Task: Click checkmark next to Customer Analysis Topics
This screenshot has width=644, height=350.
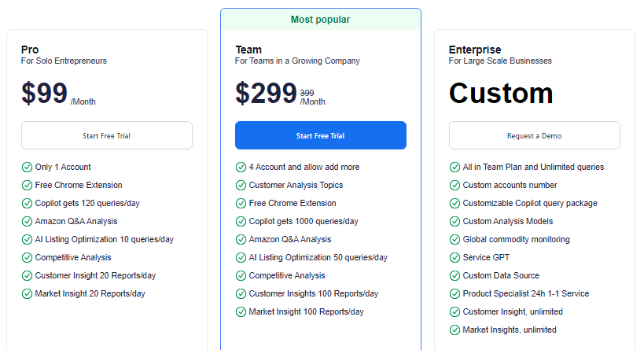Action: [x=241, y=185]
